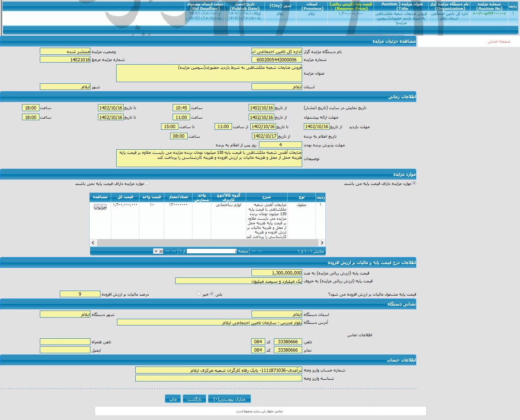The width and height of the screenshot is (520, 420).
Task: Open rows-per-page dropdown showing 20
Action: pyautogui.click(x=158, y=251)
